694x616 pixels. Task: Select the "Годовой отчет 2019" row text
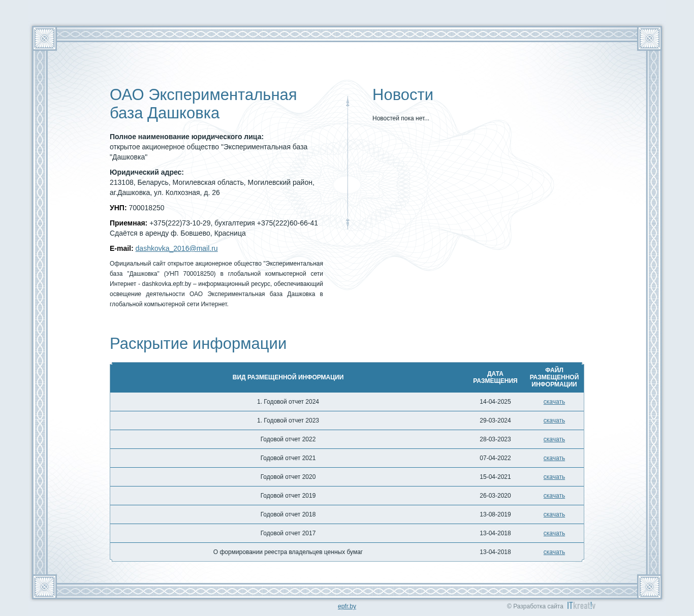(288, 496)
